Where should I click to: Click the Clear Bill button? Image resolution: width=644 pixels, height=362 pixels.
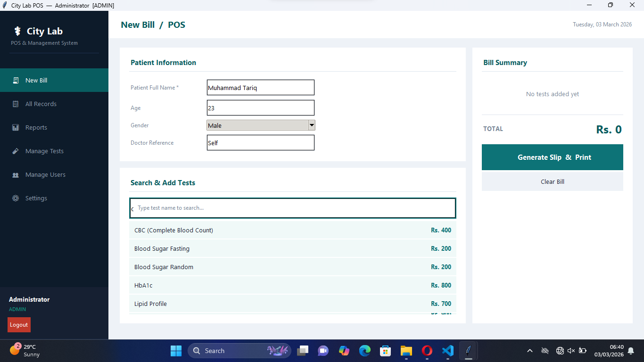pos(552,181)
